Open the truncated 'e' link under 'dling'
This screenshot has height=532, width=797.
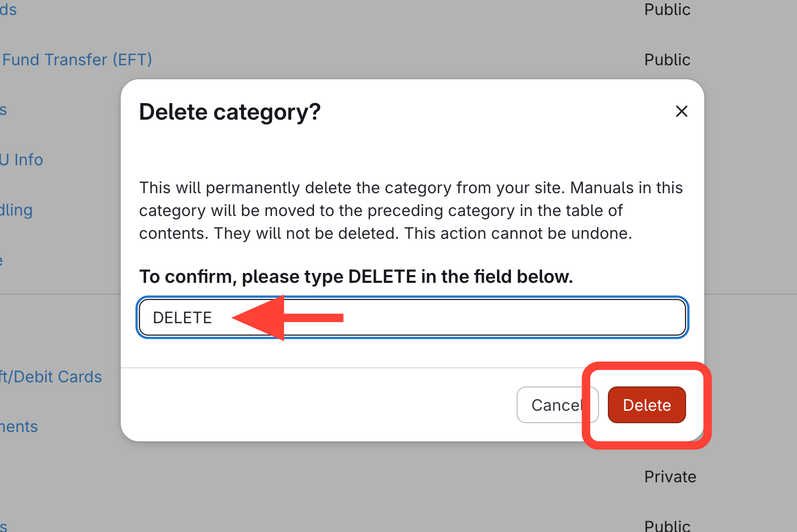pyautogui.click(x=2, y=260)
